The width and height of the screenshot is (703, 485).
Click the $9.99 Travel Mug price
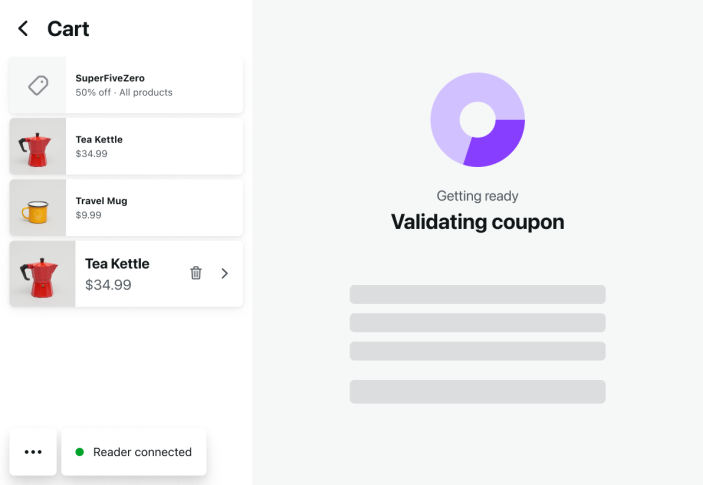coord(88,215)
